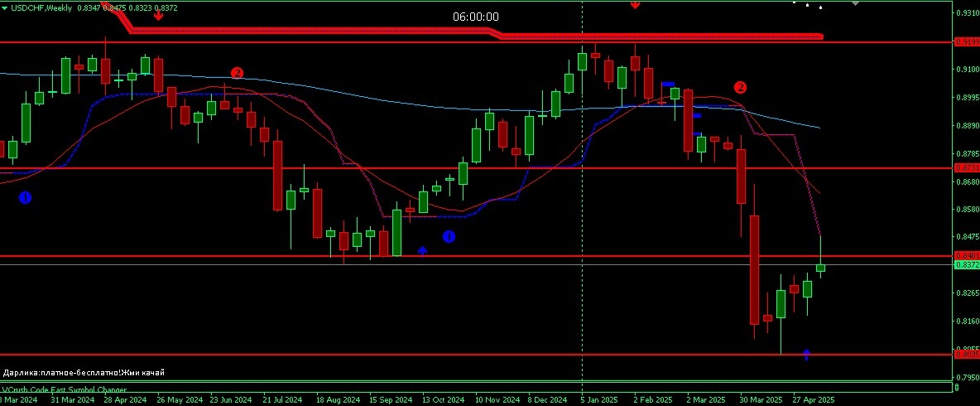Click the 0.8785 price scale value
Image resolution: width=980 pixels, height=406 pixels.
click(966, 153)
